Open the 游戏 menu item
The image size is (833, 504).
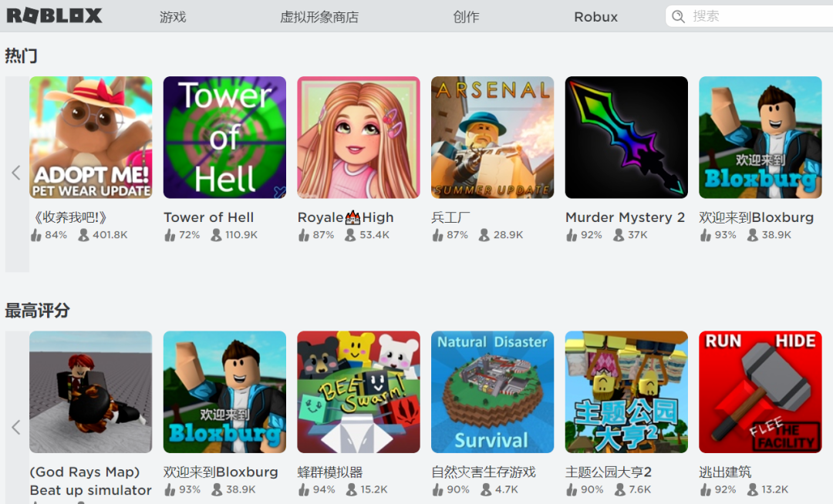173,17
